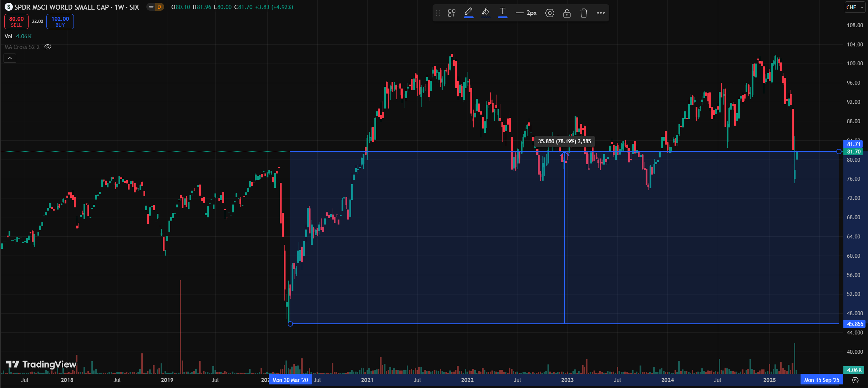
Task: Open the drawing settings hexagon icon
Action: 550,13
